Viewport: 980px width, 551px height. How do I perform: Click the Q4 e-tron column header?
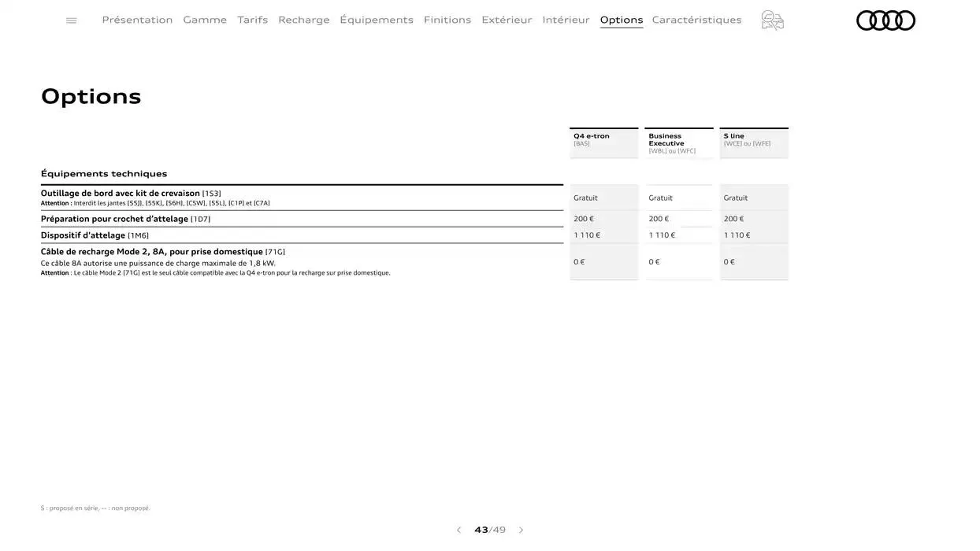[x=604, y=139]
